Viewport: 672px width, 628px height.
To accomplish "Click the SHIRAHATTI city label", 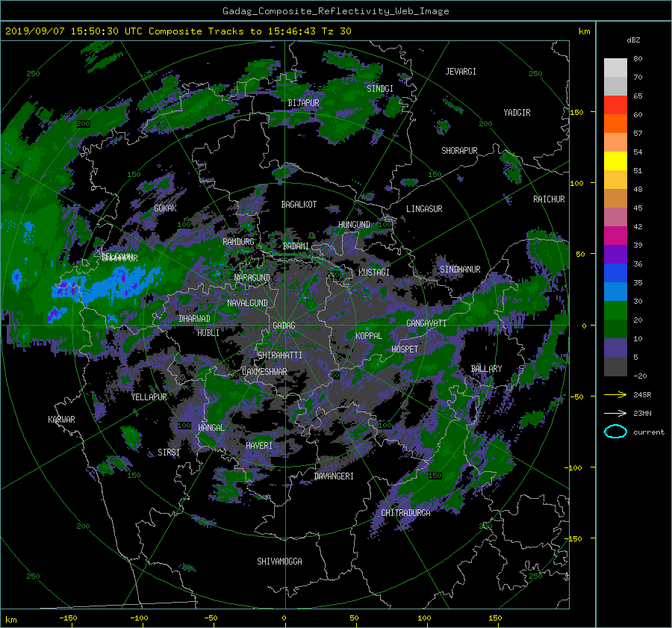I will tap(280, 355).
